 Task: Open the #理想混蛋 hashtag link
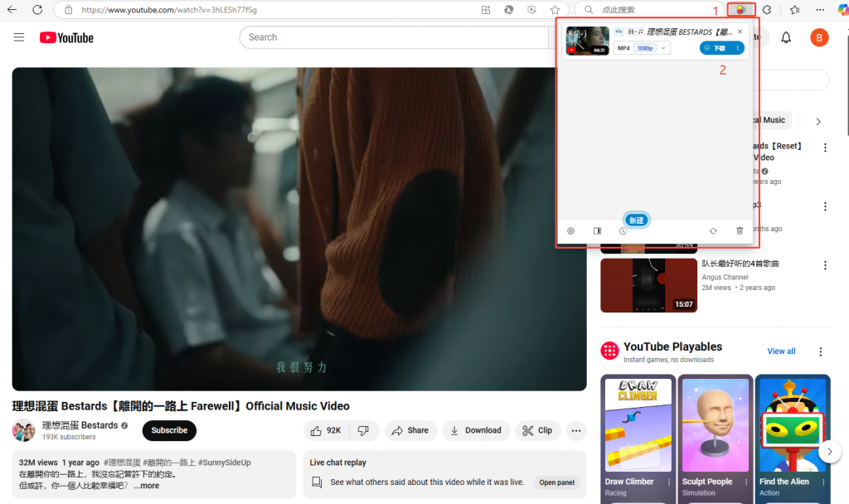(122, 463)
